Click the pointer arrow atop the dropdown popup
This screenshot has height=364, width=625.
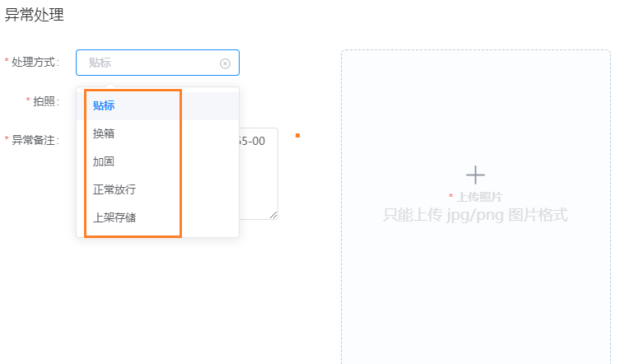[110, 85]
